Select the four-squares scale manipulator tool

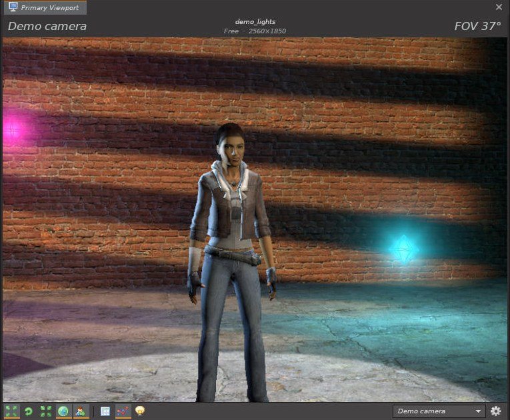pyautogui.click(x=46, y=411)
